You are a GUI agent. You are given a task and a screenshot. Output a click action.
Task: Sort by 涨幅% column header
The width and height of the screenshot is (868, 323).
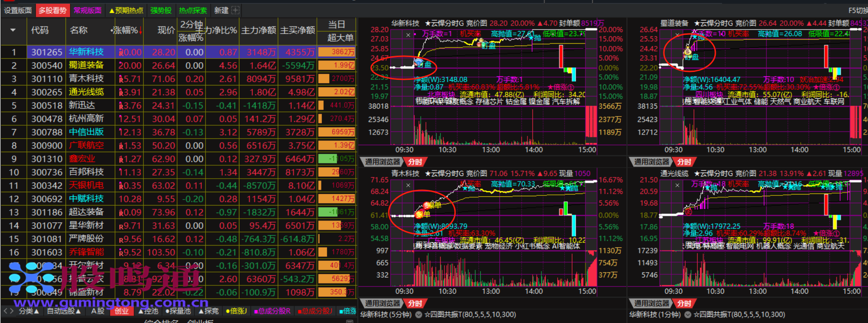126,31
